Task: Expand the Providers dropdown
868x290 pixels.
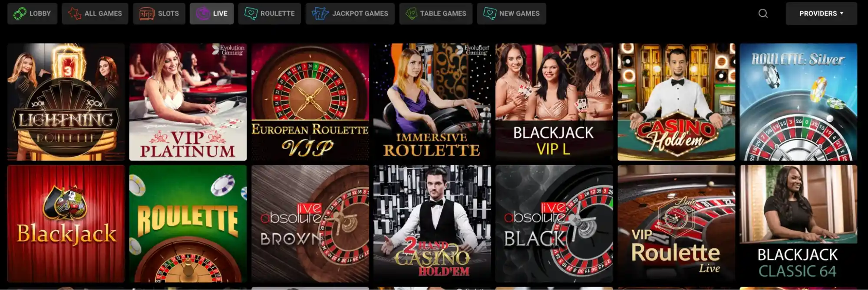Action: [821, 13]
